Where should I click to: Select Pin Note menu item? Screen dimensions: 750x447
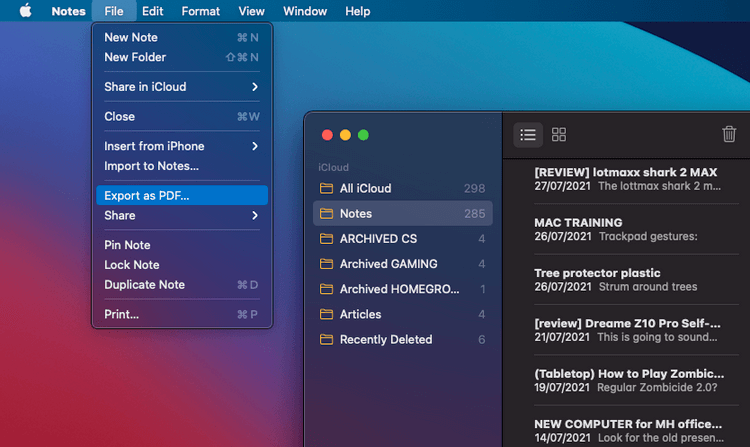click(182, 245)
